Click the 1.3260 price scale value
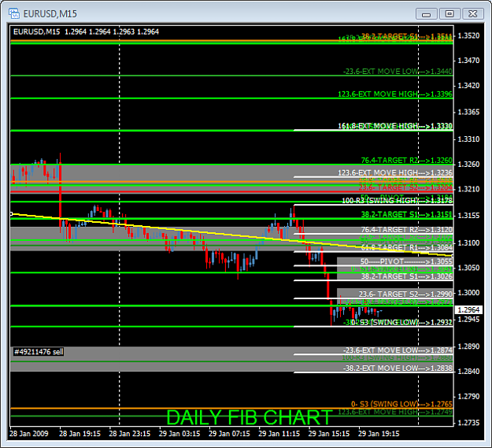Viewport: 492px width, 448px height. click(x=469, y=165)
